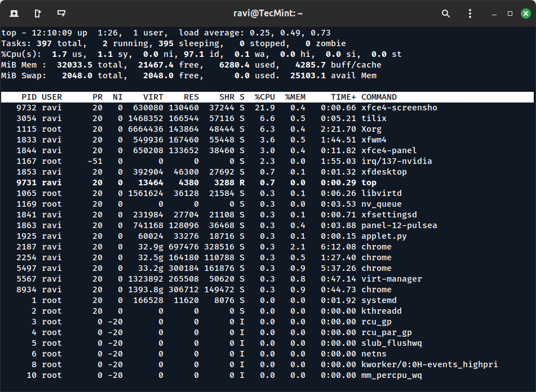Click the TIME+ column header
Viewport: 536px width, 392px height.
click(343, 97)
